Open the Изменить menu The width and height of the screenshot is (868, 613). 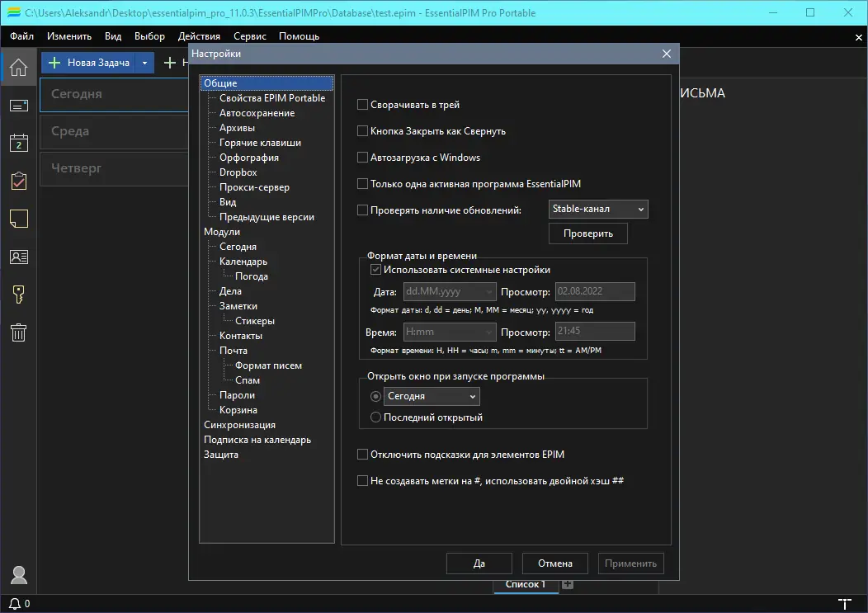point(69,36)
